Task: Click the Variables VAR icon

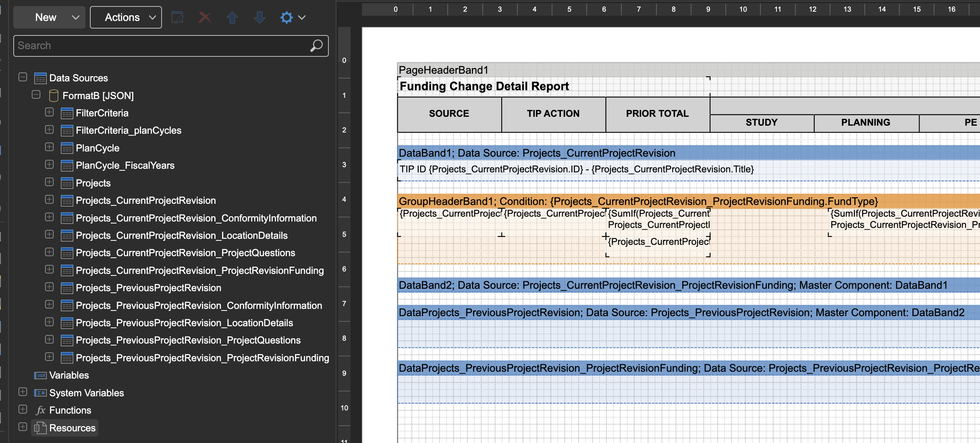Action: point(40,376)
